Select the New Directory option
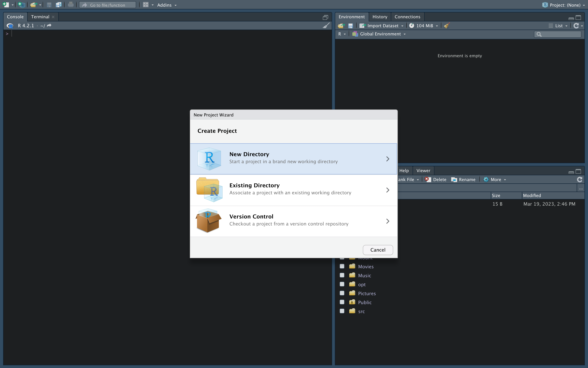 pyautogui.click(x=294, y=159)
